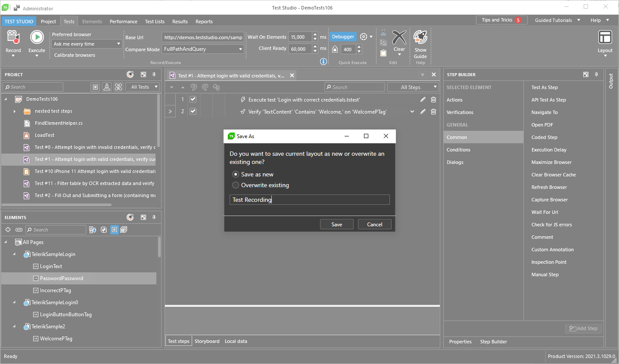619x364 pixels.
Task: Delete step 2 Verify TextContent with trash icon
Action: [433, 111]
